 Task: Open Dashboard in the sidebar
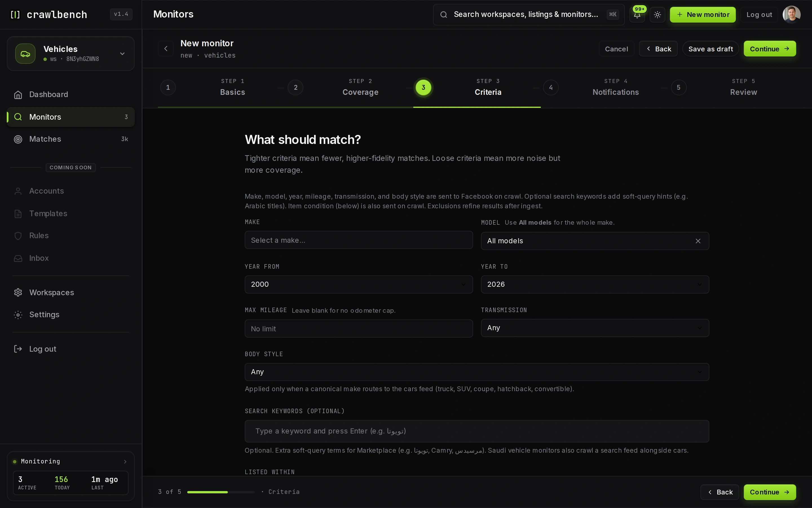(71, 95)
